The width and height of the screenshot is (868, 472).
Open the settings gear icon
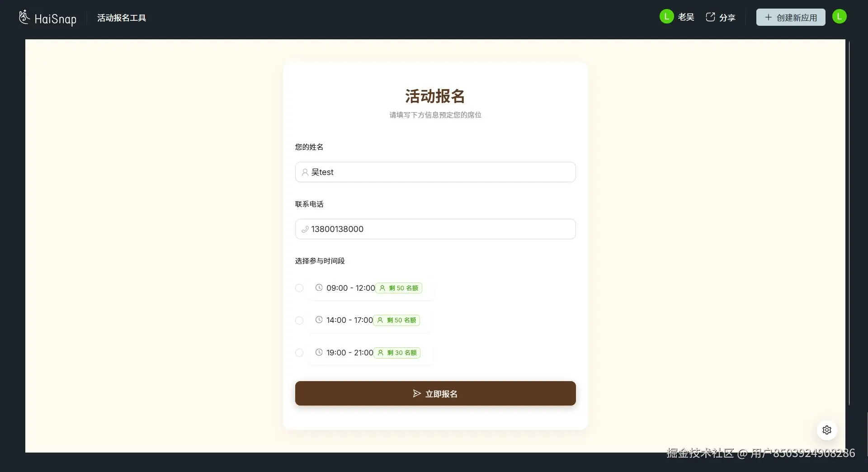pos(827,430)
